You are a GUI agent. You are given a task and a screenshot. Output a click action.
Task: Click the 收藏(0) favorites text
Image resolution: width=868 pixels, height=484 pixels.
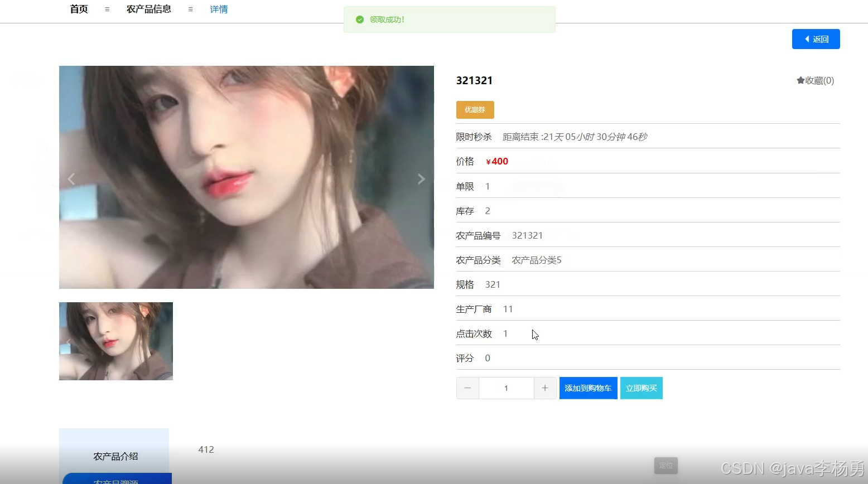(x=820, y=80)
